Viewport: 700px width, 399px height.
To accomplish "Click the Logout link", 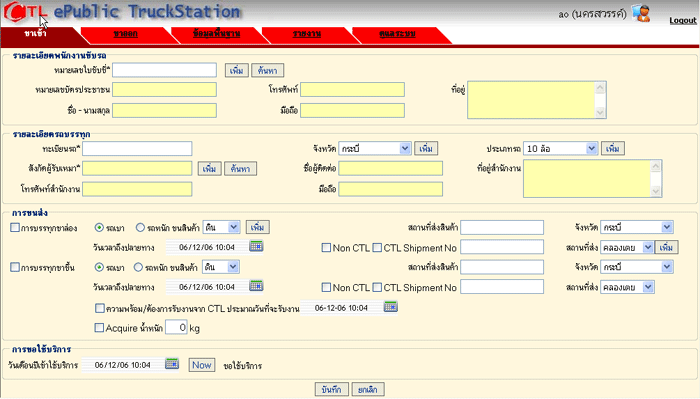I will pos(683,21).
